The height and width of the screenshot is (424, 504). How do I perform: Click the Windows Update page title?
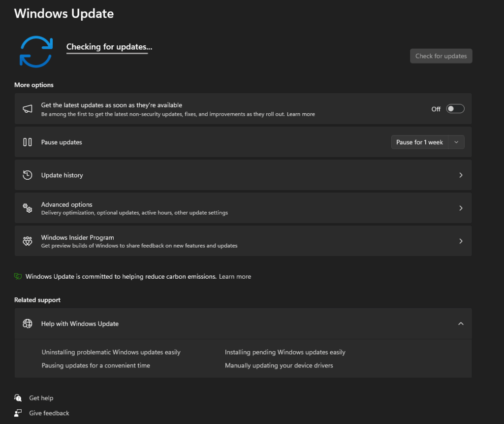[64, 13]
